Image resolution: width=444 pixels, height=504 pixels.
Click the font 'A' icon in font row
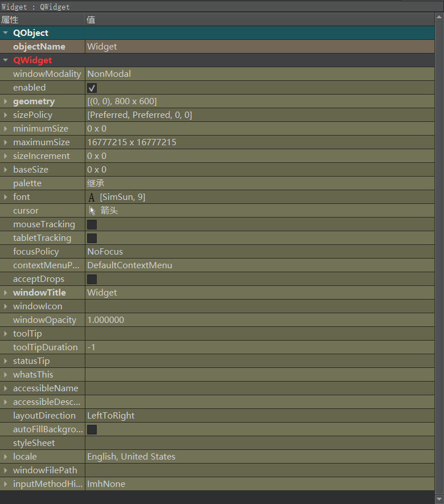coord(92,197)
